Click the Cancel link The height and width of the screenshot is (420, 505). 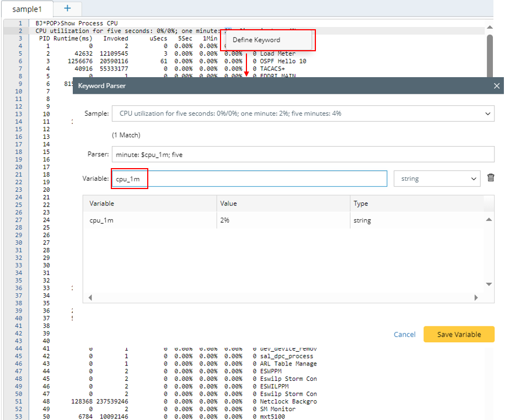tap(404, 335)
